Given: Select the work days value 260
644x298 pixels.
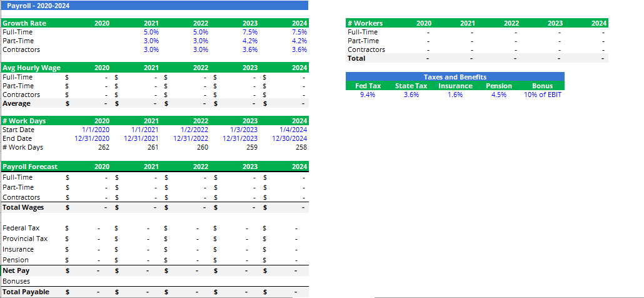Looking at the screenshot, I should pos(203,147).
